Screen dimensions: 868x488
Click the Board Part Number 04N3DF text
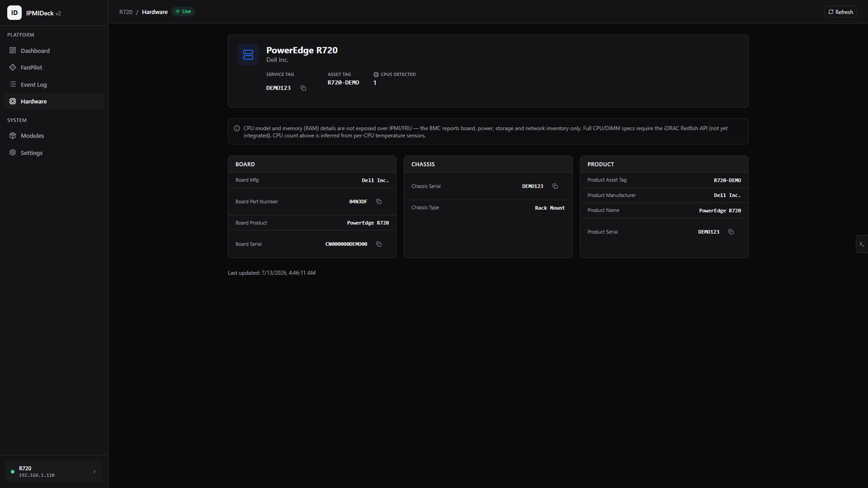coord(358,202)
